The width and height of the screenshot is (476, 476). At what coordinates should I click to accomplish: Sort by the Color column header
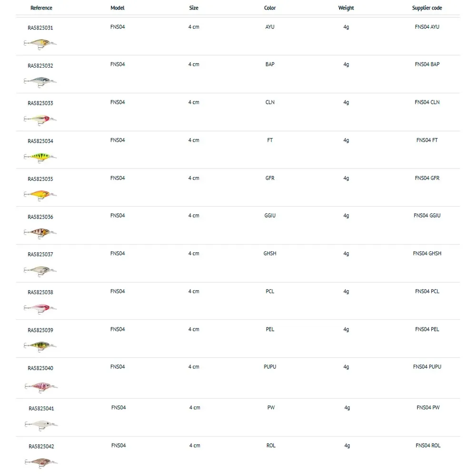(x=270, y=8)
